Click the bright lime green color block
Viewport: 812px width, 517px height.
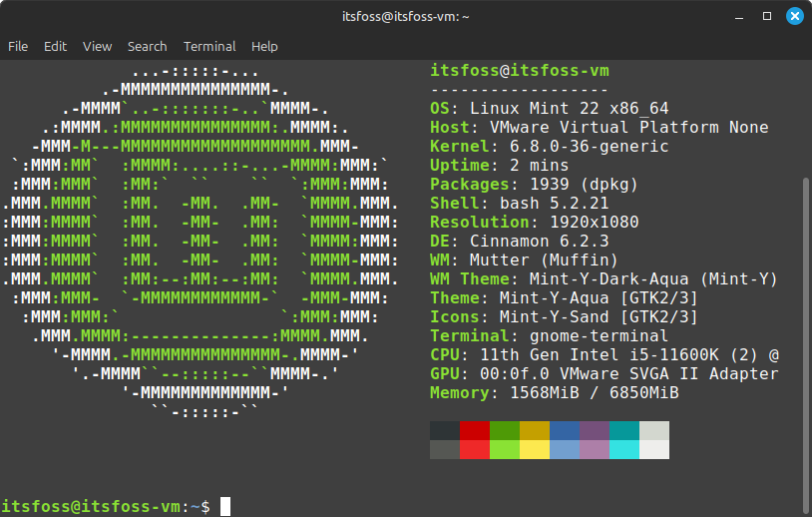point(505,450)
